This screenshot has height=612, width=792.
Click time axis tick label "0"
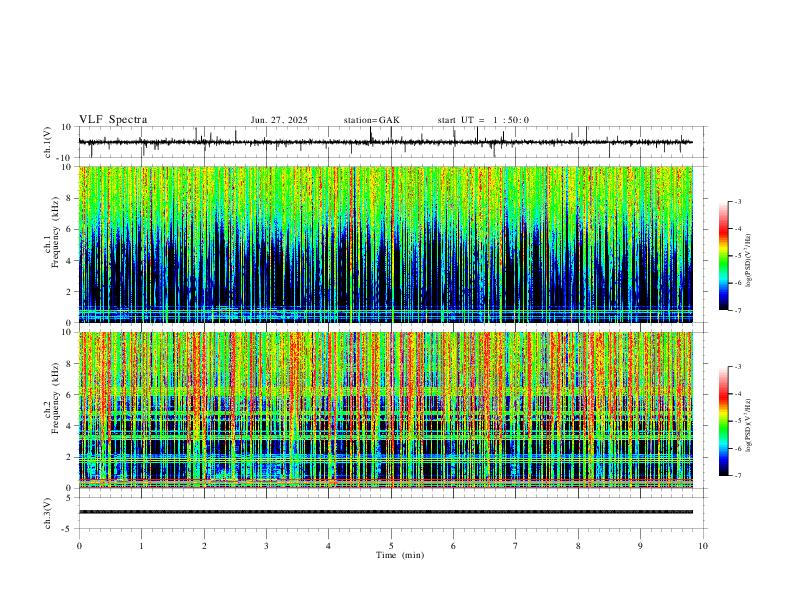(79, 546)
